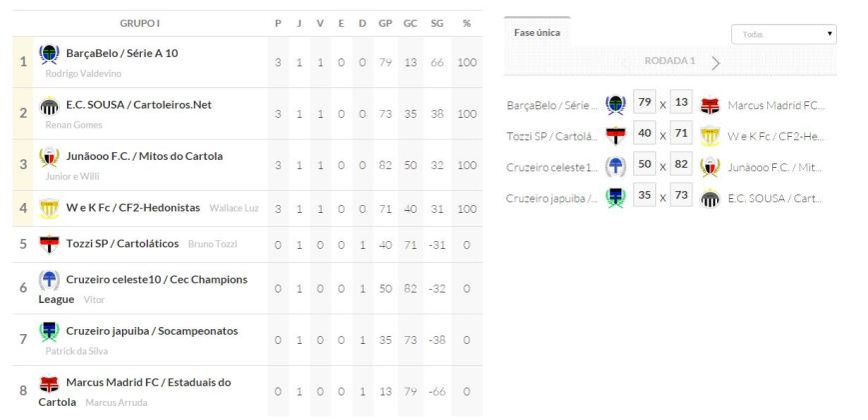Select the Fase única tab

[536, 33]
